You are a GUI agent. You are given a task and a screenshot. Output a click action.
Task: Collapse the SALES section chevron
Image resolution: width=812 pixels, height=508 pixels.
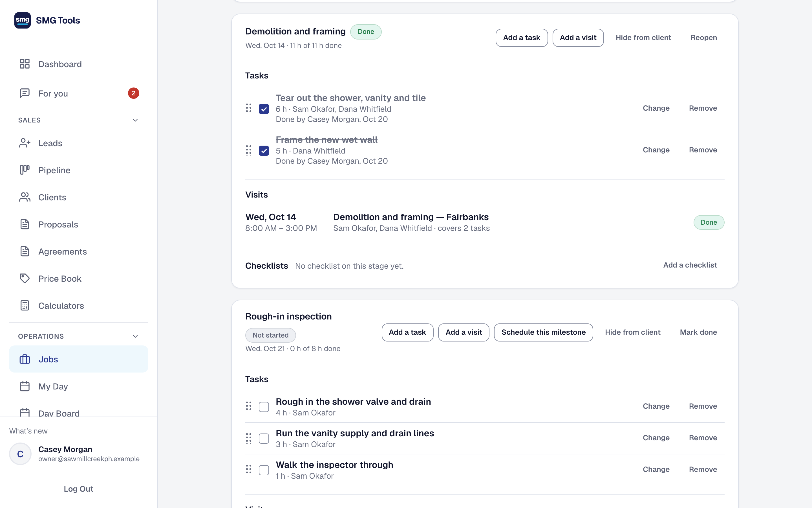click(135, 120)
